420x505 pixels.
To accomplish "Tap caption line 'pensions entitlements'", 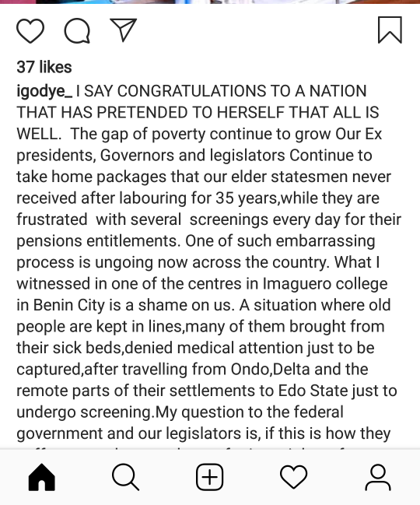I will pos(196,241).
